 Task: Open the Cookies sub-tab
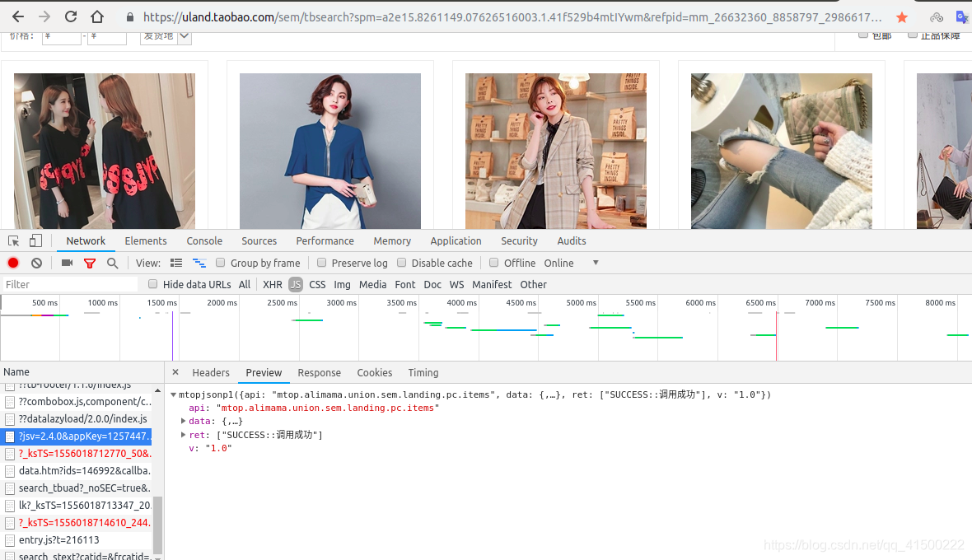click(x=375, y=372)
